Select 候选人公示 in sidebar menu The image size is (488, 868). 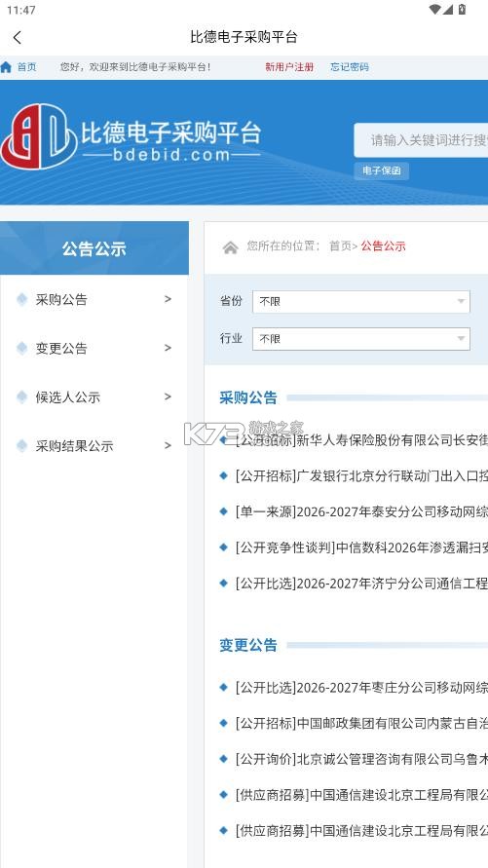68,396
